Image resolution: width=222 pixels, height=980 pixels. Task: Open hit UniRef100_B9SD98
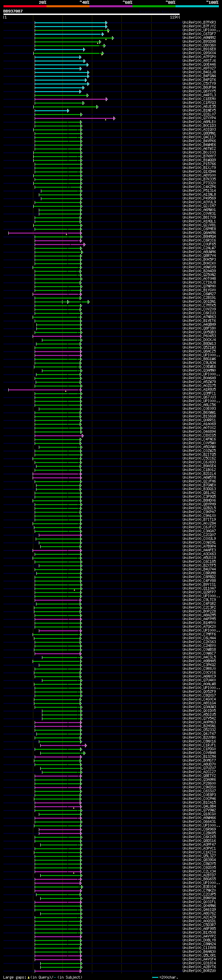point(199,41)
